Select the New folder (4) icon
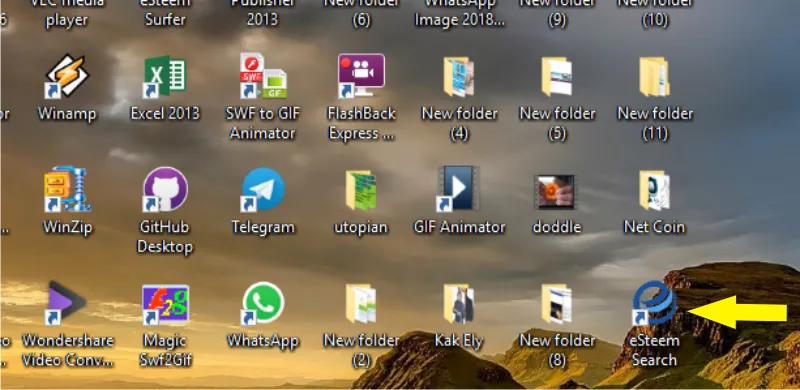This screenshot has height=390, width=800. tap(459, 77)
